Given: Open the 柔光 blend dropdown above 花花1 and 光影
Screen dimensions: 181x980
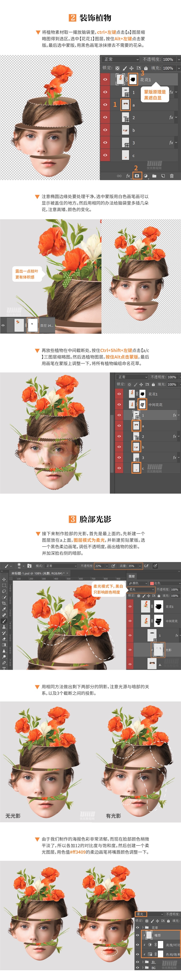Looking at the screenshot, I should click(x=142, y=589).
